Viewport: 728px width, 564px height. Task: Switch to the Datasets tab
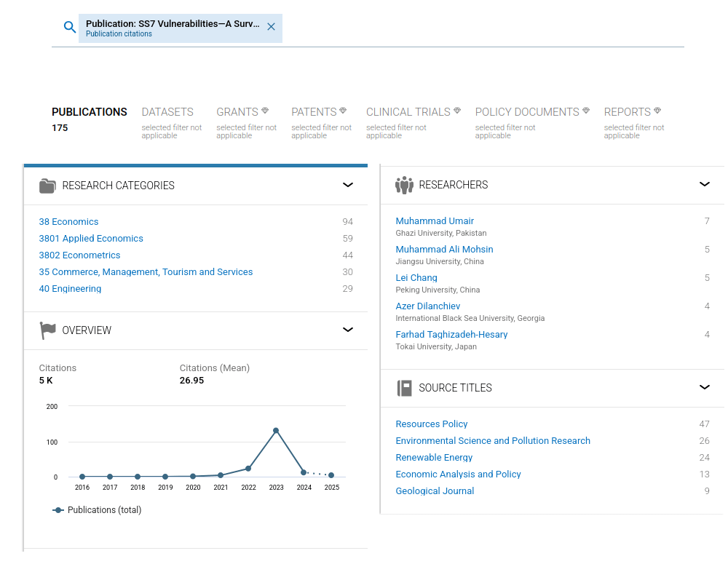pyautogui.click(x=167, y=112)
